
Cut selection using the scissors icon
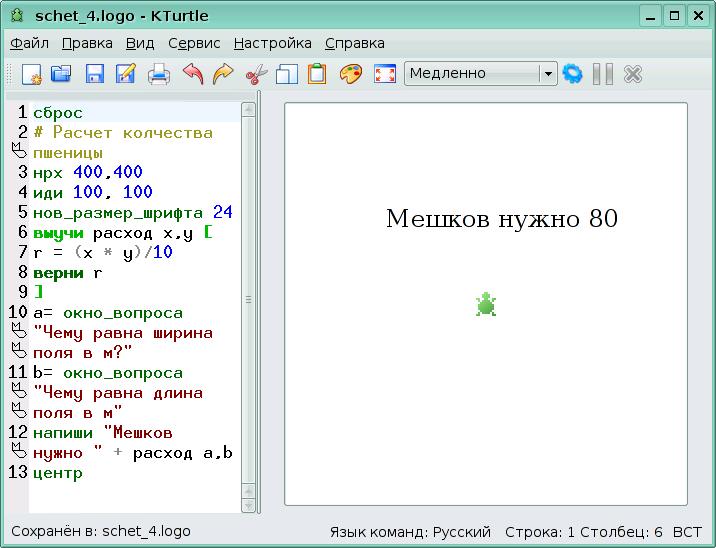(x=256, y=74)
